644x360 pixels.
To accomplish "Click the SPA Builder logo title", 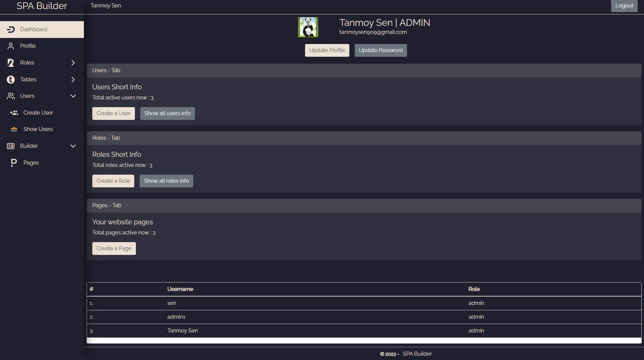I will (42, 6).
